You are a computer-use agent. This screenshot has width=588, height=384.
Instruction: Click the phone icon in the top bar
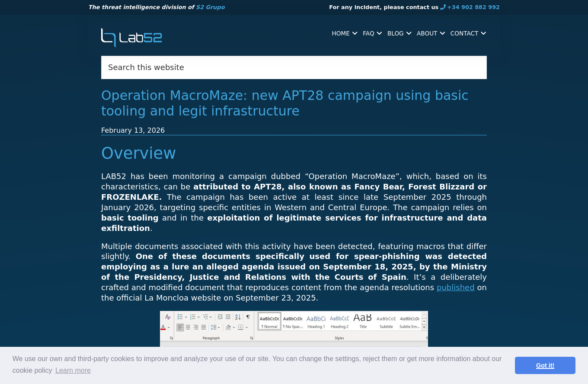443,7
